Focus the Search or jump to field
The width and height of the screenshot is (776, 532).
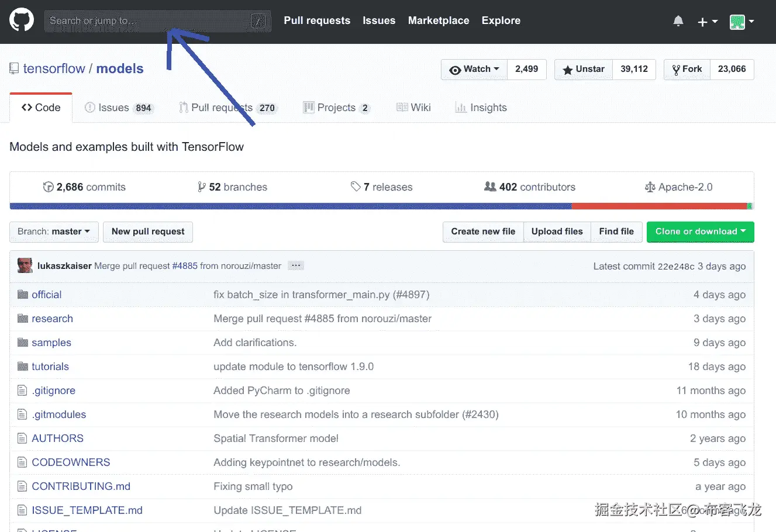click(x=157, y=21)
